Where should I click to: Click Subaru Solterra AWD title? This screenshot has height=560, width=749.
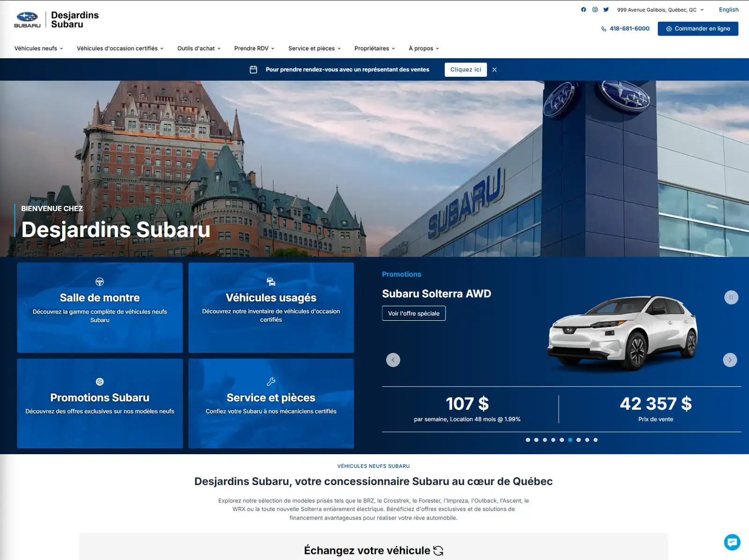point(437,294)
